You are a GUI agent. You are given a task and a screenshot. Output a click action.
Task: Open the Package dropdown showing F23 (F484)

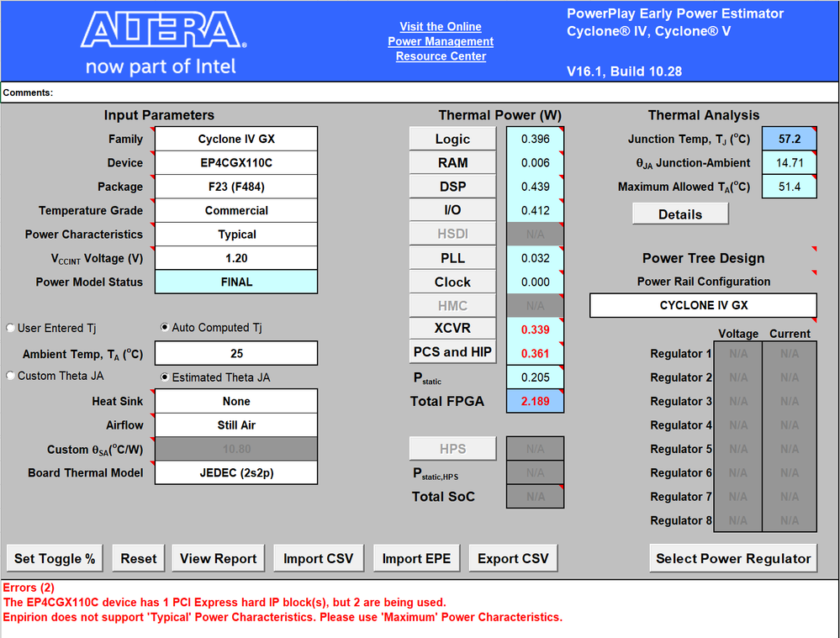[x=236, y=187]
